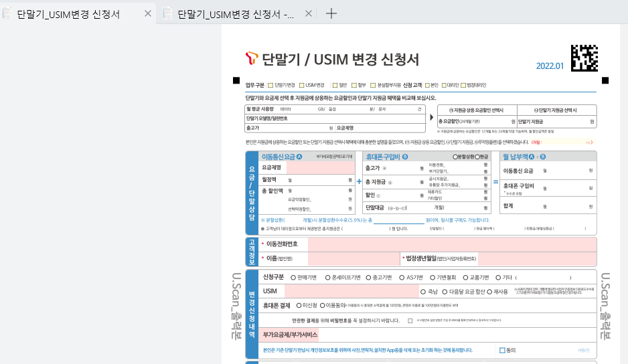The height and width of the screenshot is (364, 628).
Task: Check the 일반 checkbox
Action: (x=335, y=85)
